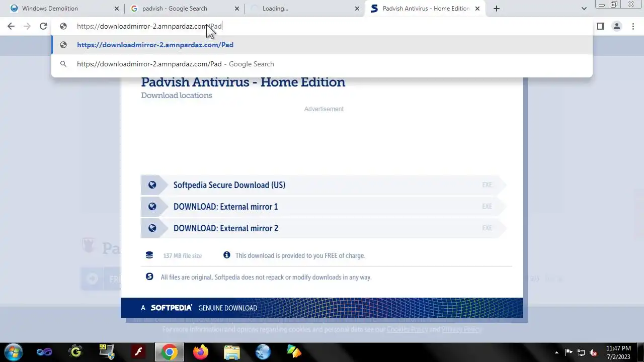Close the Loading... tab
The width and height of the screenshot is (644, 362).
357,9
